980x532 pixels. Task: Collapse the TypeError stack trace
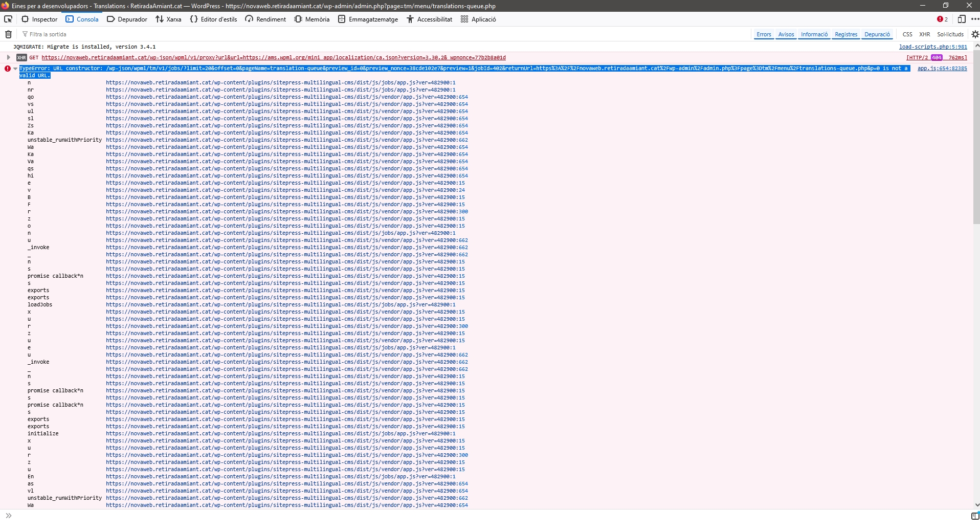tap(15, 69)
